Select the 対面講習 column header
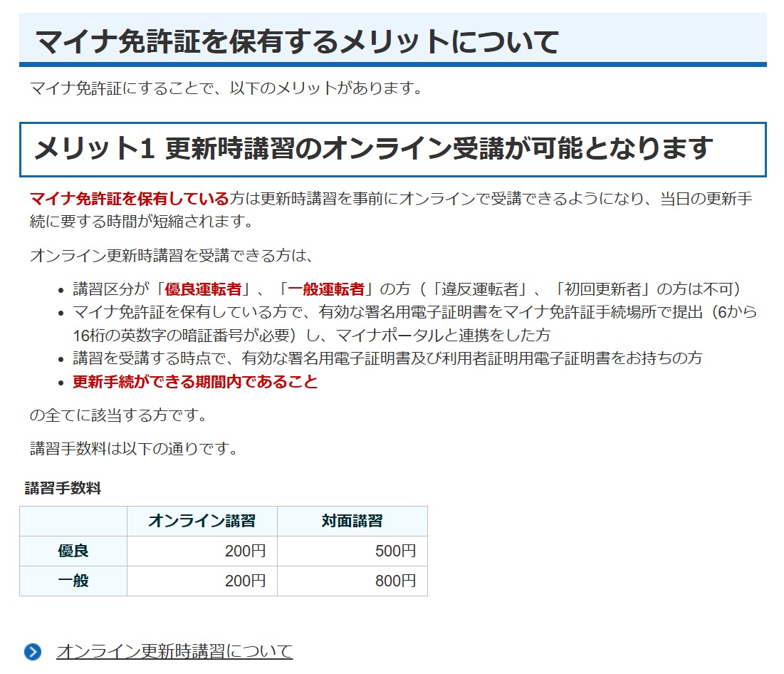 click(352, 521)
